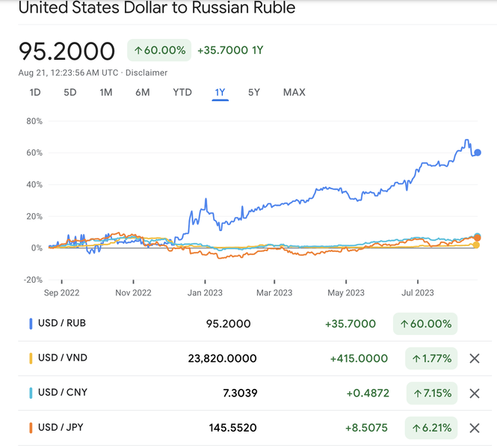The image size is (497, 448).
Task: Click the green 60.00% change badge at top
Action: pyautogui.click(x=159, y=50)
